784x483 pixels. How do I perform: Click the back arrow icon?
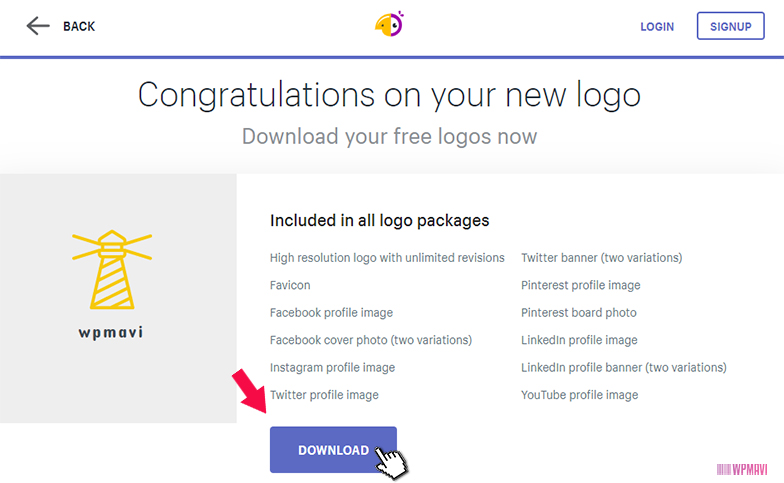38,26
